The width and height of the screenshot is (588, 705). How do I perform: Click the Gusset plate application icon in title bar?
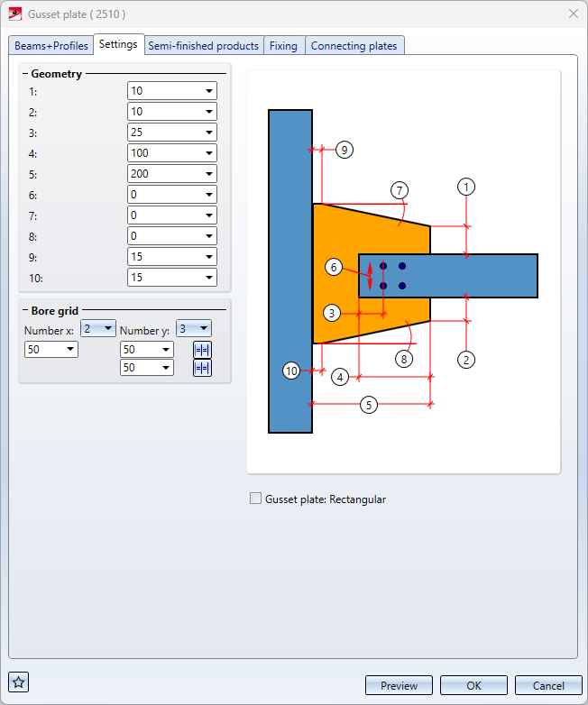click(x=14, y=14)
